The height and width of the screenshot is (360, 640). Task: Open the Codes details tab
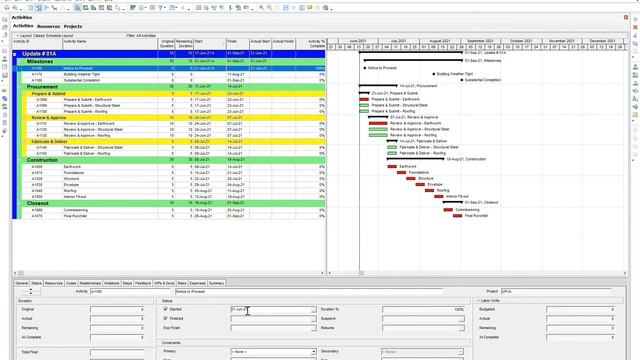pos(71,283)
